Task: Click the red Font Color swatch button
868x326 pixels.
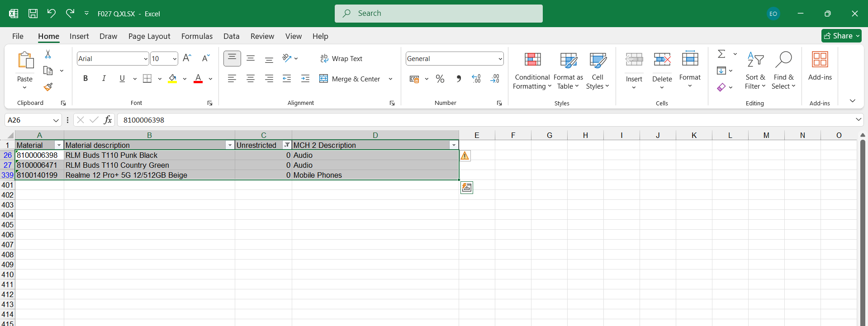Action: (198, 79)
